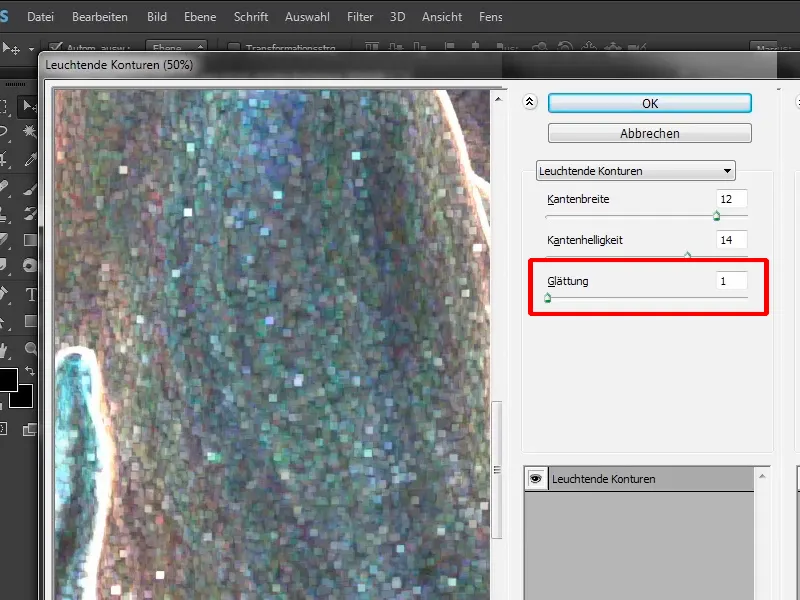Image resolution: width=800 pixels, height=600 pixels.
Task: Select the Brush tool
Action: (30, 188)
